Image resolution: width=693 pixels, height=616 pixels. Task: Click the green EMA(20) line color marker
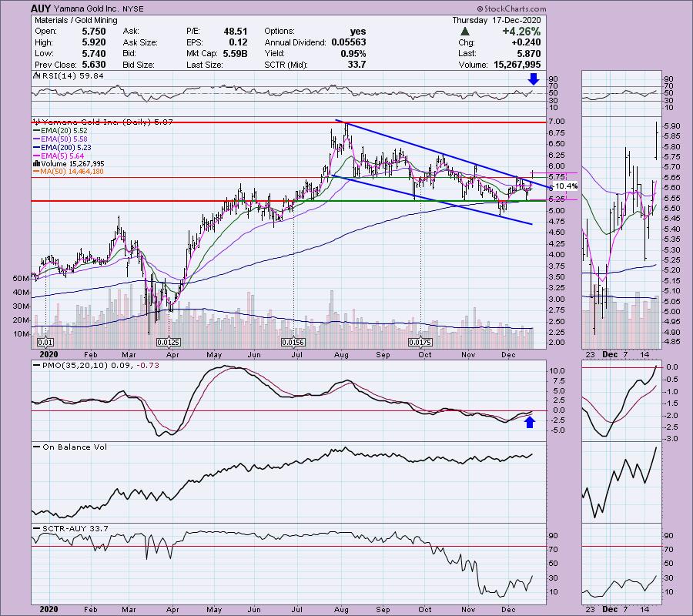(x=37, y=131)
